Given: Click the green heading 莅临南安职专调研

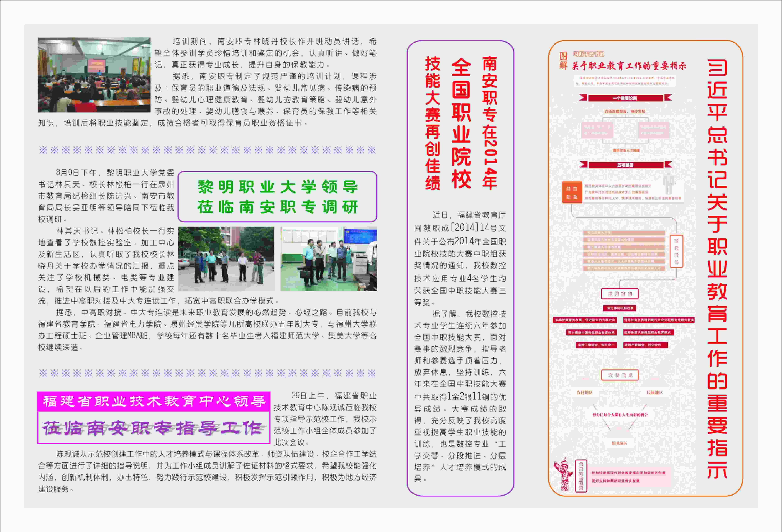Looking at the screenshot, I should point(278,207).
